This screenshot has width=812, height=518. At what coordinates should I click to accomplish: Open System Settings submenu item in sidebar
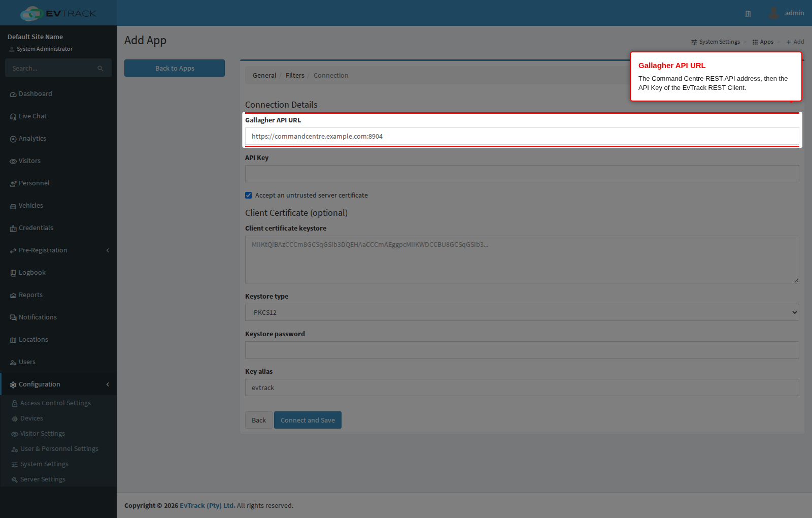coord(44,464)
